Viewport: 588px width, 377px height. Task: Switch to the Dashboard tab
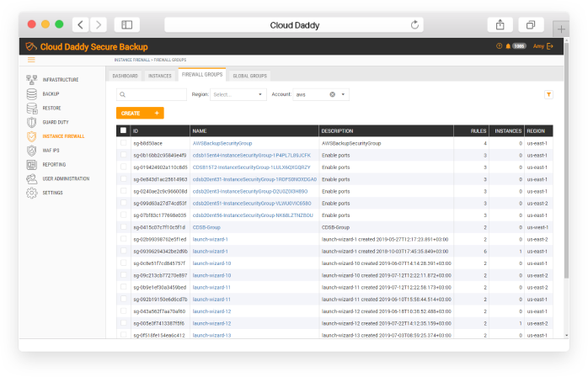(126, 76)
